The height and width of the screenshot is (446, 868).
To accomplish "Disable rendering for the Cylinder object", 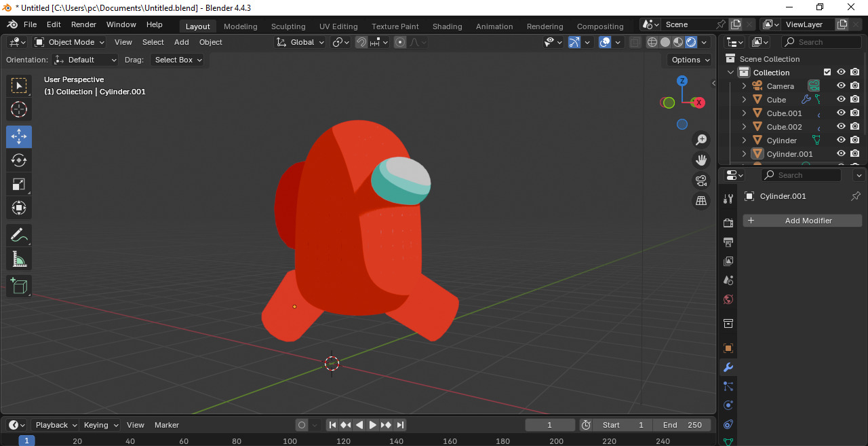I will point(855,141).
